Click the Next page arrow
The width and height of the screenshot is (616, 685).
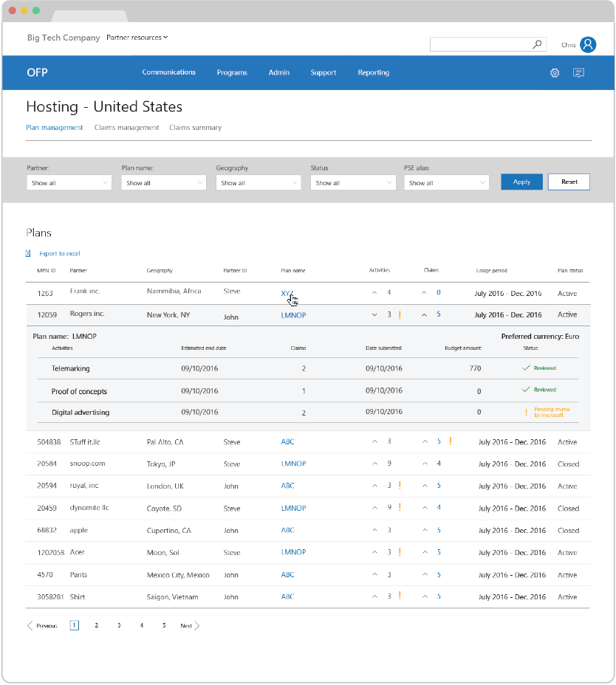click(197, 626)
